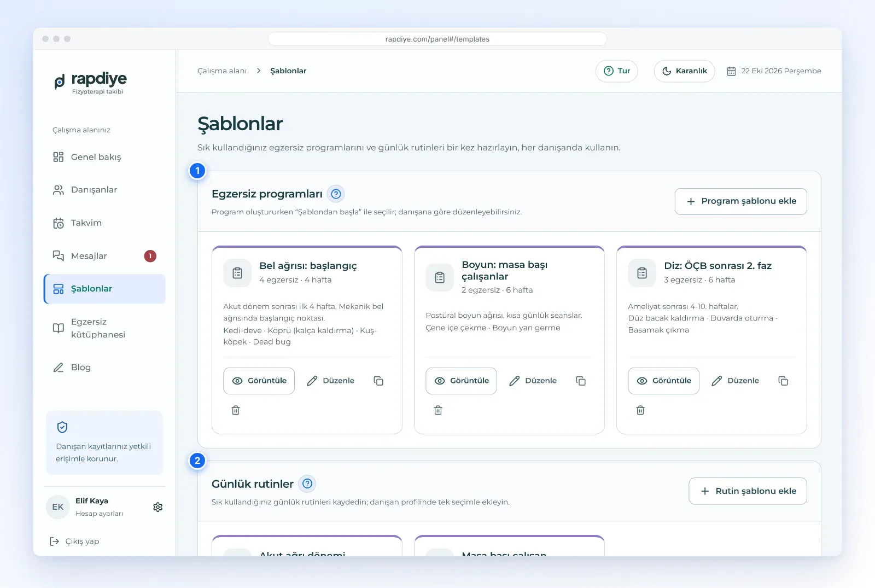Click the Diz: ÖÇB card clipboard icon

(642, 273)
